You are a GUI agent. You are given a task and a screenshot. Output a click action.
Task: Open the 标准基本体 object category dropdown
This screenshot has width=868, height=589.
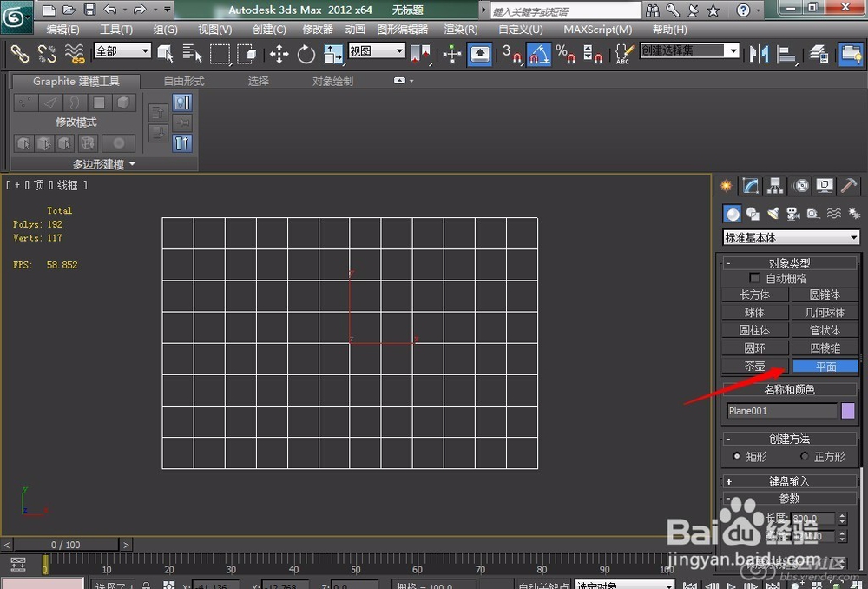791,238
